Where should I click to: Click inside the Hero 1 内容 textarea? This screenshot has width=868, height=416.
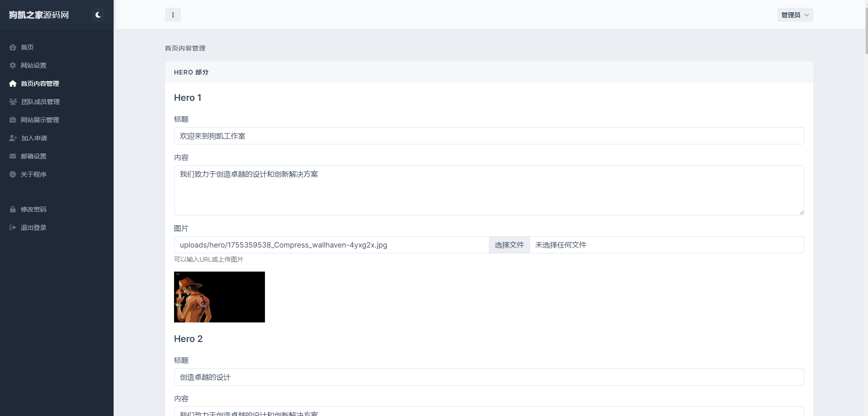(x=489, y=190)
